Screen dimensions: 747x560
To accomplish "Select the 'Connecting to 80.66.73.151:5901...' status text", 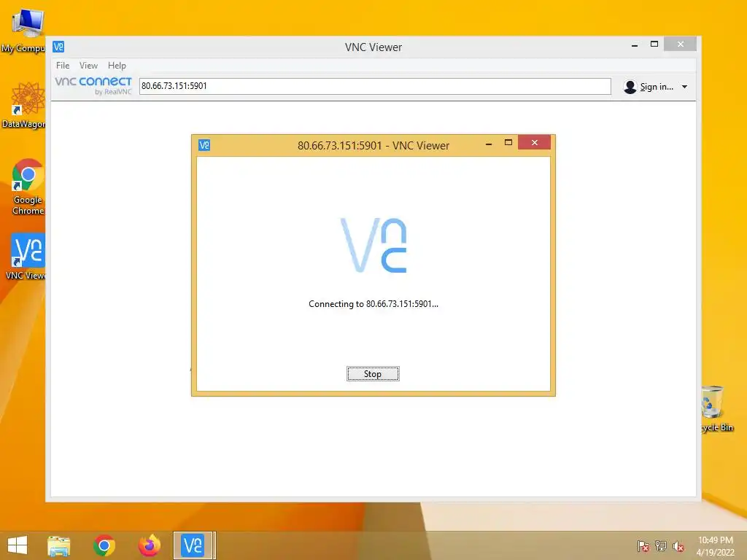I will click(373, 304).
